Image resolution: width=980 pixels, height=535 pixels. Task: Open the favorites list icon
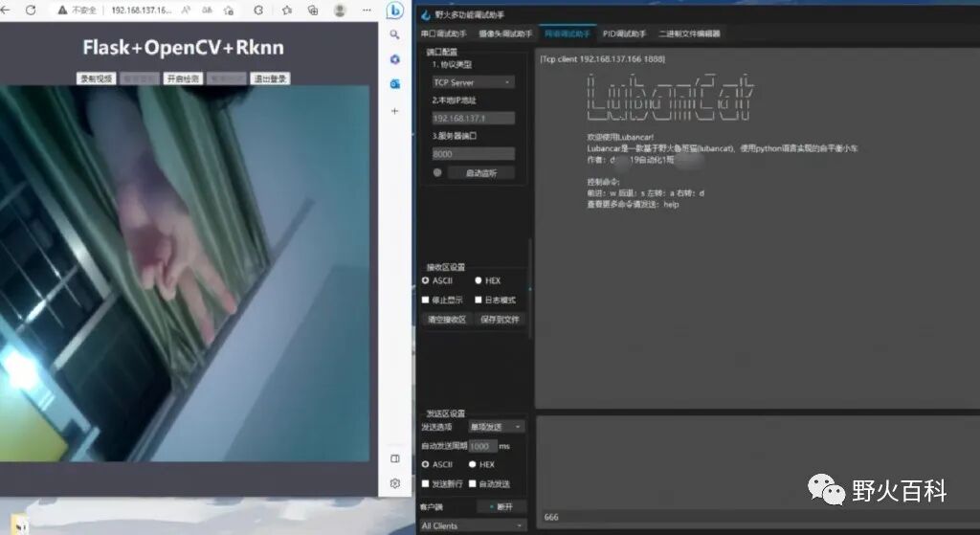287,10
